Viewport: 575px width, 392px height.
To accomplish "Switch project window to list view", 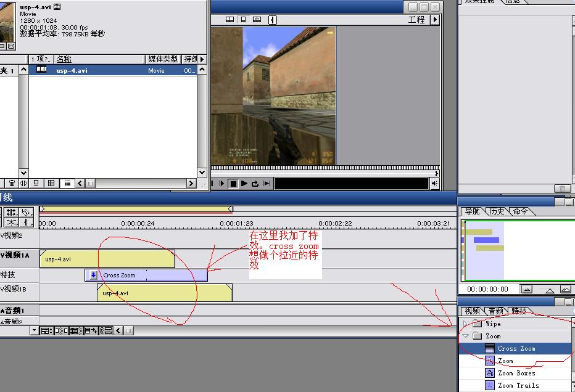I will click(x=67, y=183).
